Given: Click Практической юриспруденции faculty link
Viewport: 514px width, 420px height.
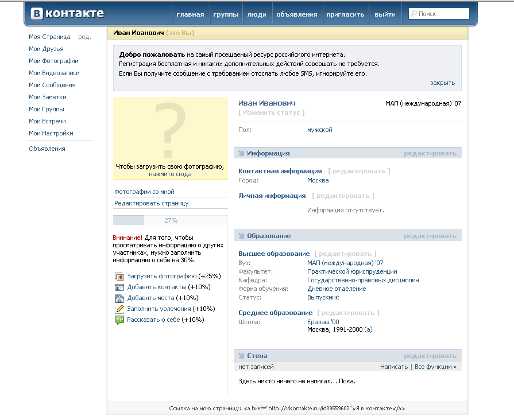Looking at the screenshot, I should (x=352, y=271).
